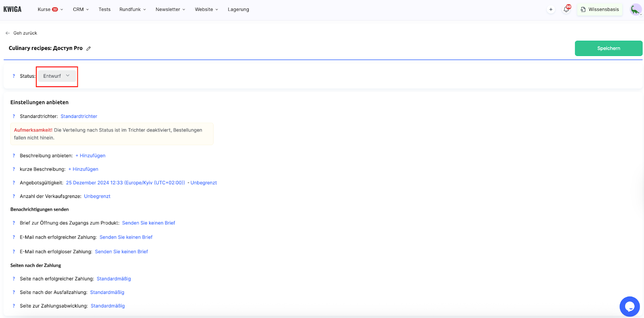Save the offer with Speichern
The width and height of the screenshot is (644, 318).
609,48
